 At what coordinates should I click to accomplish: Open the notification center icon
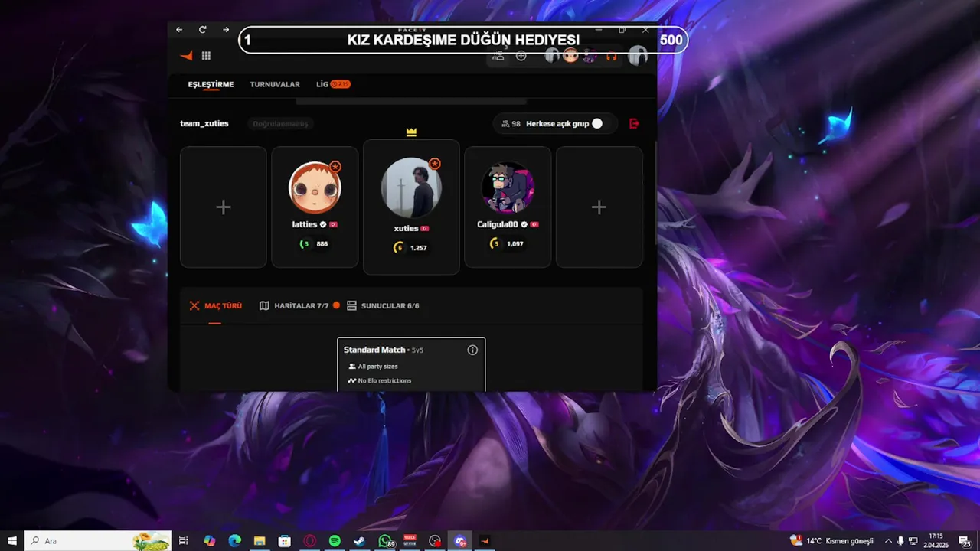tap(965, 541)
